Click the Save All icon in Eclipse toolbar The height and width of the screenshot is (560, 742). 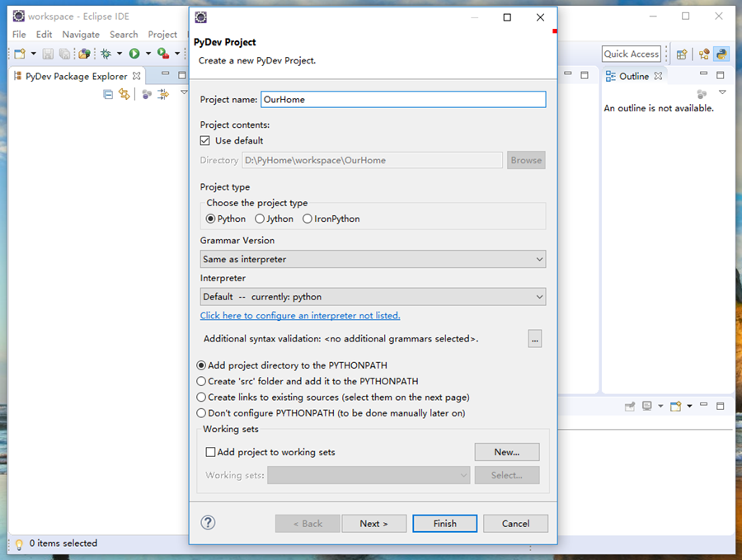(64, 54)
